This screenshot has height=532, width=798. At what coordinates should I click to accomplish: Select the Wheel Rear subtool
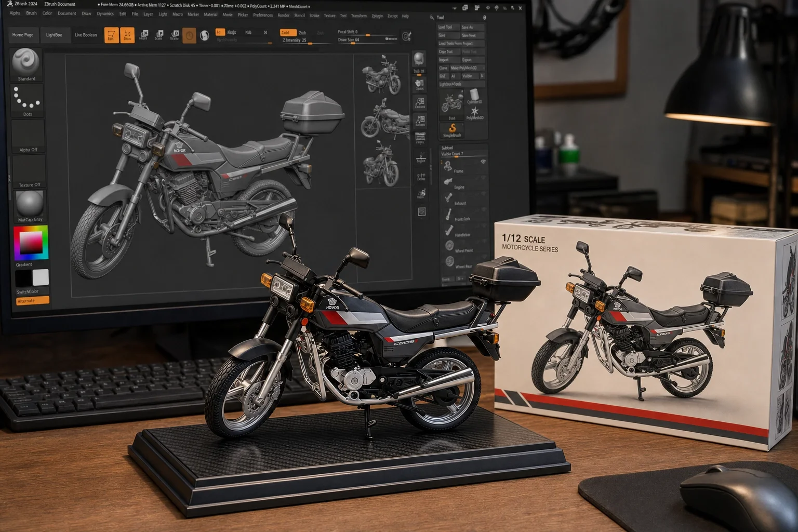[464, 262]
